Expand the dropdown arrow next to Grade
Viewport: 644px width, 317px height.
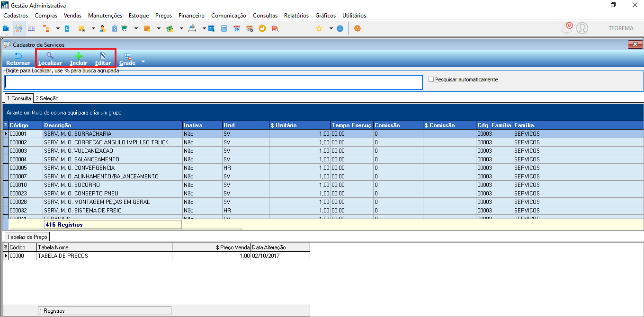pos(143,62)
